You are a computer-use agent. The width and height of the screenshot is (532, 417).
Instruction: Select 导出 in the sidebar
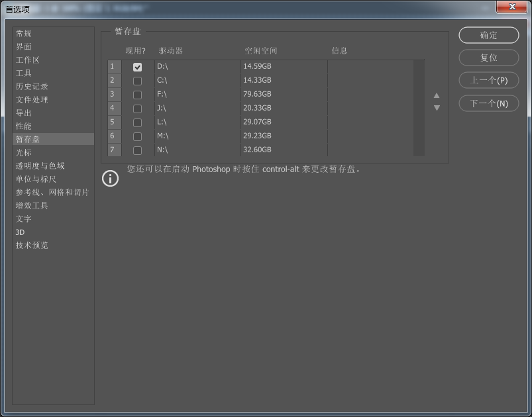[x=53, y=113]
